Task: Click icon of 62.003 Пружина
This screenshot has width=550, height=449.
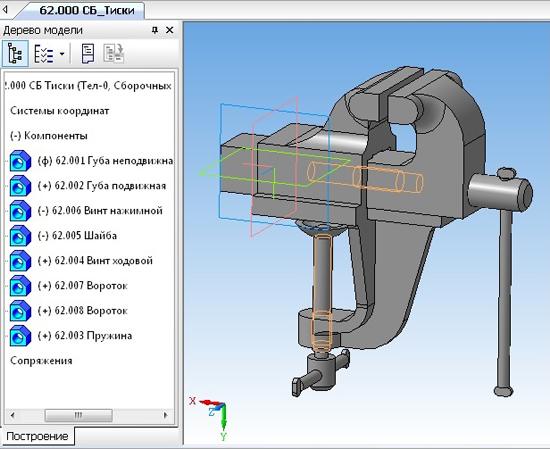Action: coord(20,336)
